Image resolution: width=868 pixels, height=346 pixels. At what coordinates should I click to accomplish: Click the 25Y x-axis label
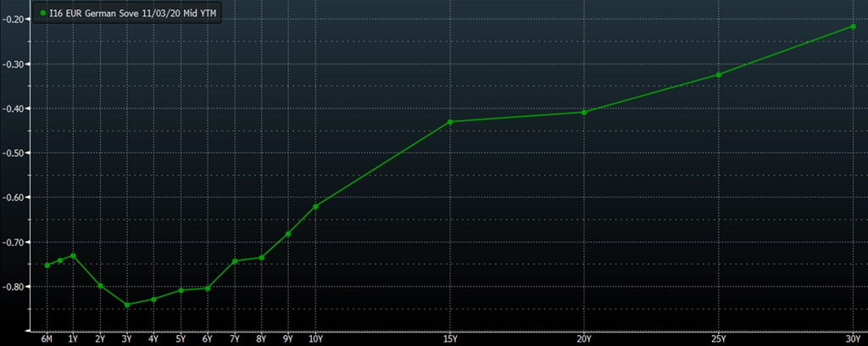pos(719,338)
